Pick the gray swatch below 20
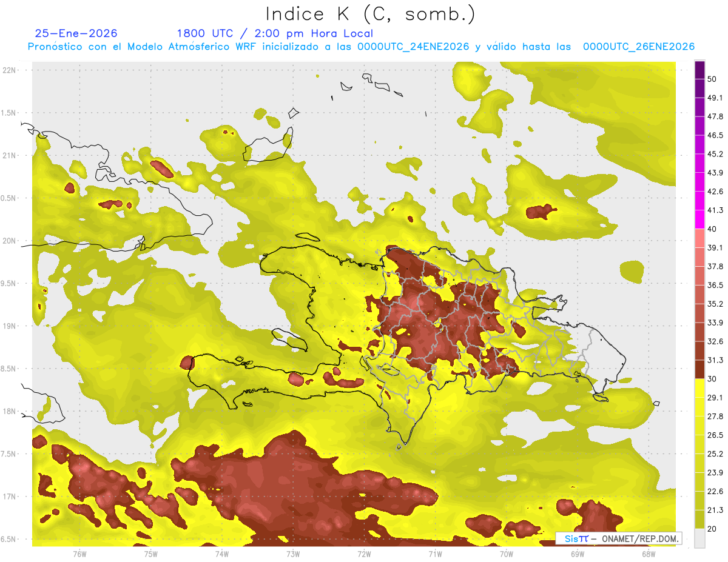Image resolution: width=728 pixels, height=562 pixels. pos(699,538)
